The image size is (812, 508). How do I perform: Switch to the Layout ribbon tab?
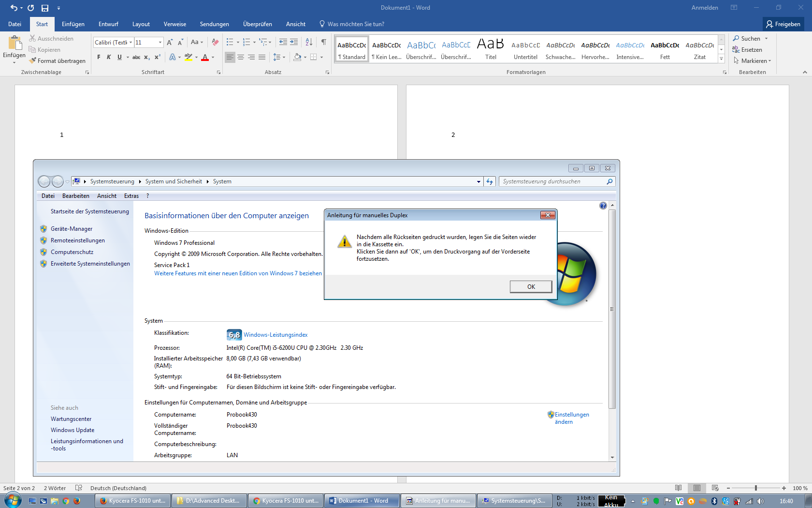[141, 24]
